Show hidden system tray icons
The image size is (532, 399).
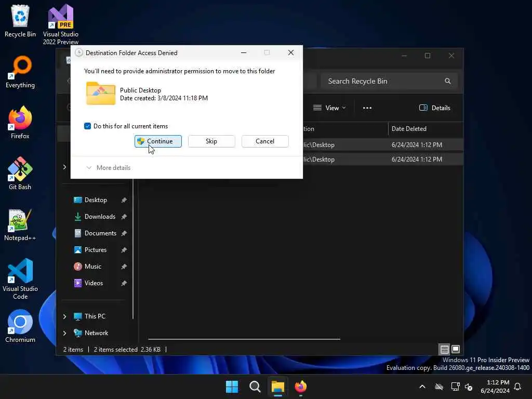(422, 387)
